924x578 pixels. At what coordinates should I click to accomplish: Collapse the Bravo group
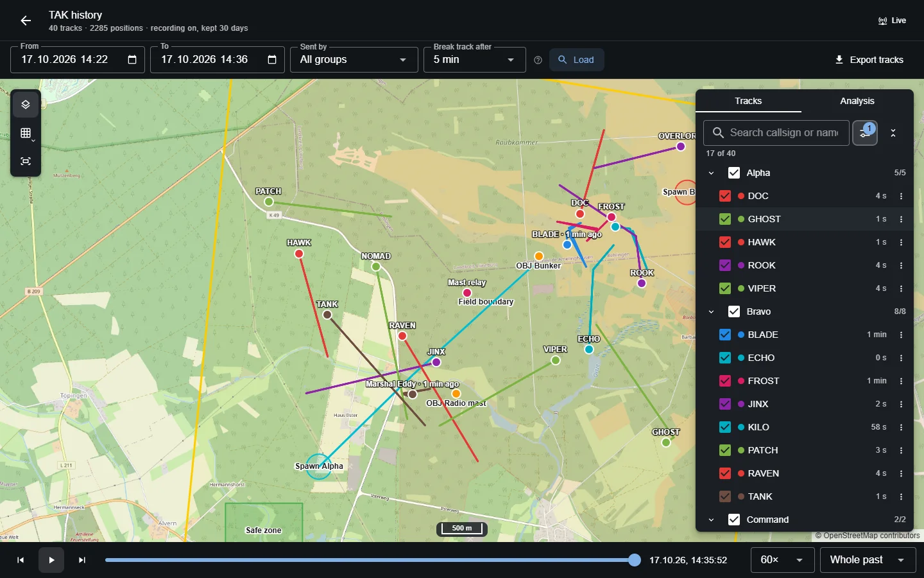[x=711, y=311]
